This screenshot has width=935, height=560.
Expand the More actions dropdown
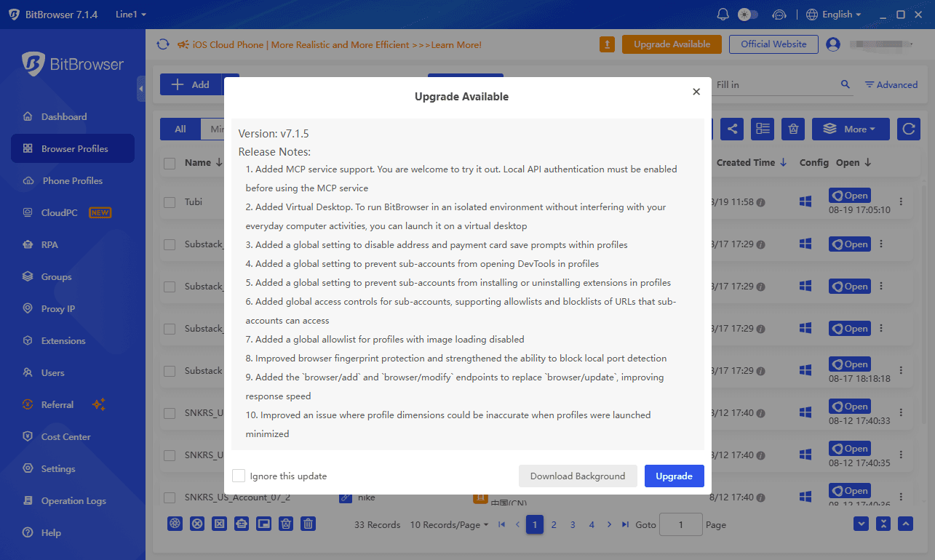point(851,129)
